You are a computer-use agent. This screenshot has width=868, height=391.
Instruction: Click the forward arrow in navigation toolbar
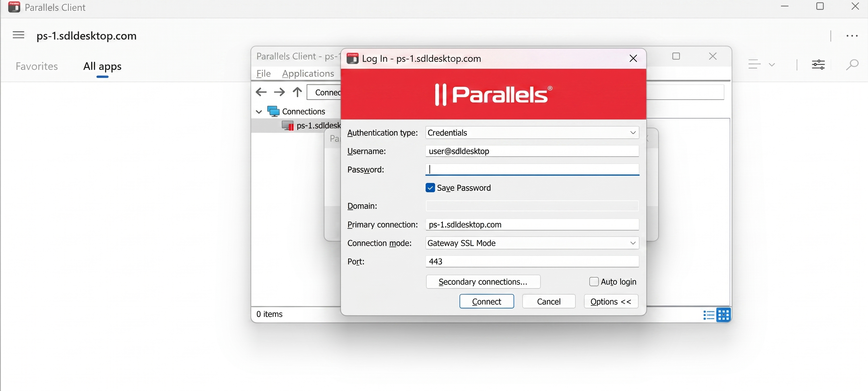pos(279,92)
